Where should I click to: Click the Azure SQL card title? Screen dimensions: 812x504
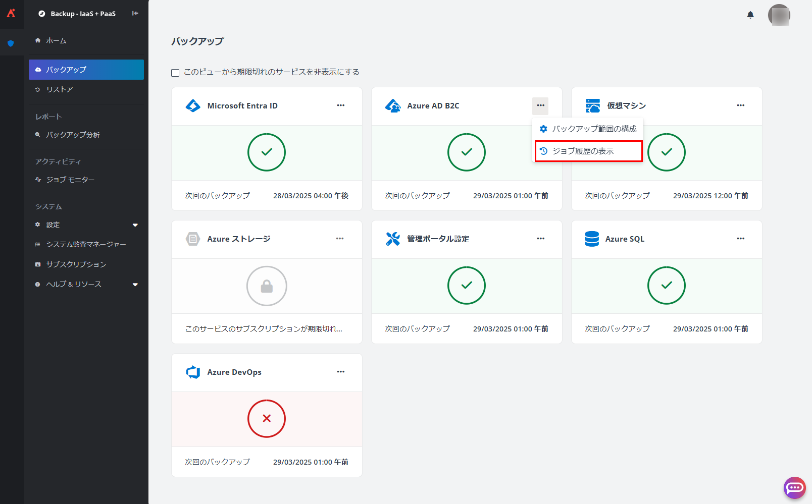click(x=625, y=239)
